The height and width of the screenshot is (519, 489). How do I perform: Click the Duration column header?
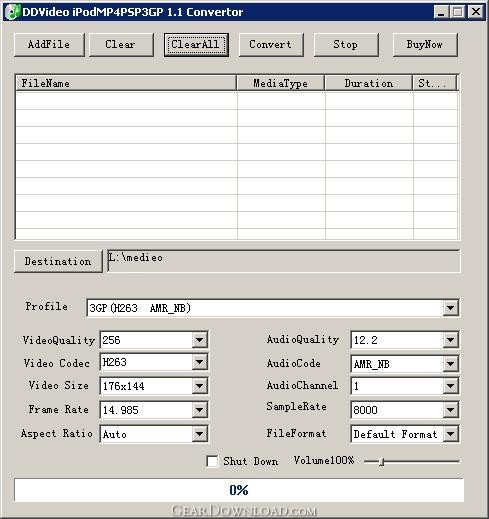tap(368, 83)
